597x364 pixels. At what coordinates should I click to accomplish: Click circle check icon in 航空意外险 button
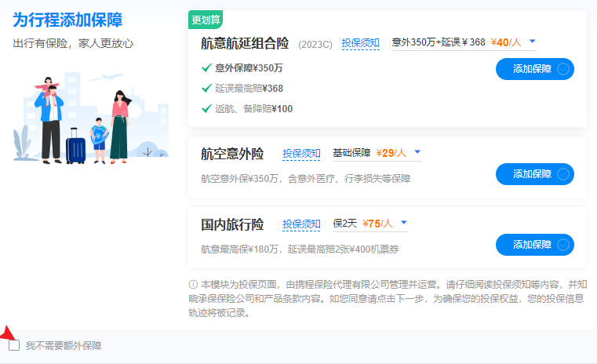click(562, 174)
